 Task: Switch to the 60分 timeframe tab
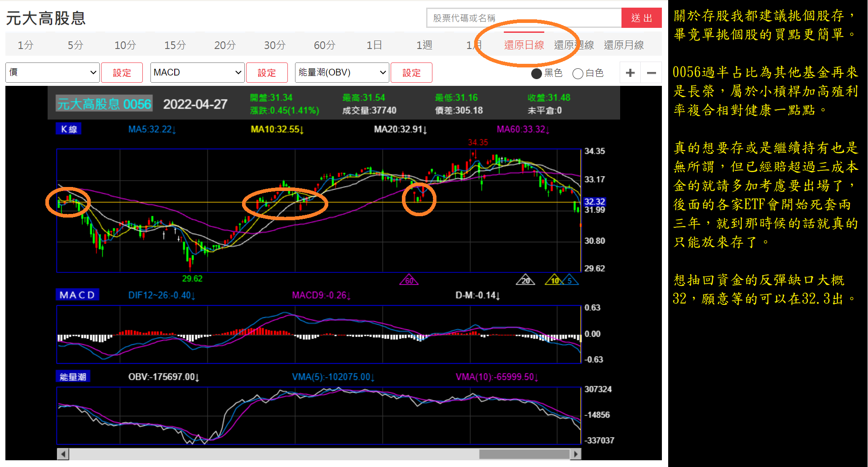pyautogui.click(x=325, y=45)
